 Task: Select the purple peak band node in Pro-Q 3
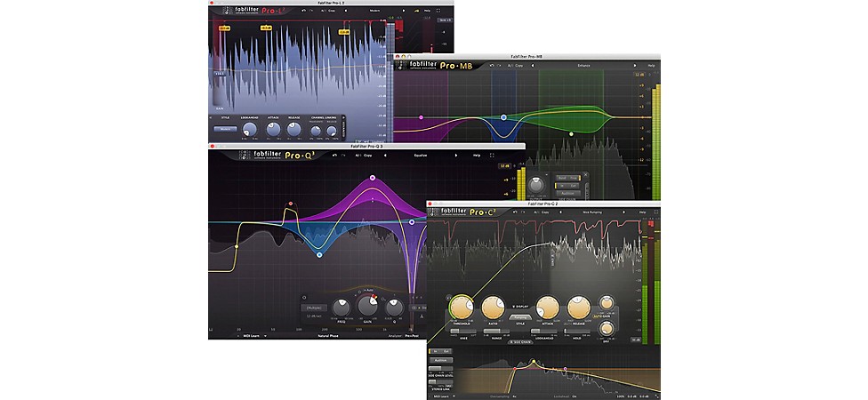click(x=373, y=178)
